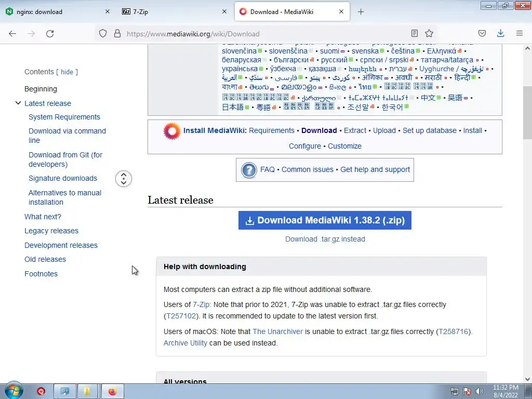Switch to the nginx: download tab
The width and height of the screenshot is (532, 399).
(x=58, y=11)
